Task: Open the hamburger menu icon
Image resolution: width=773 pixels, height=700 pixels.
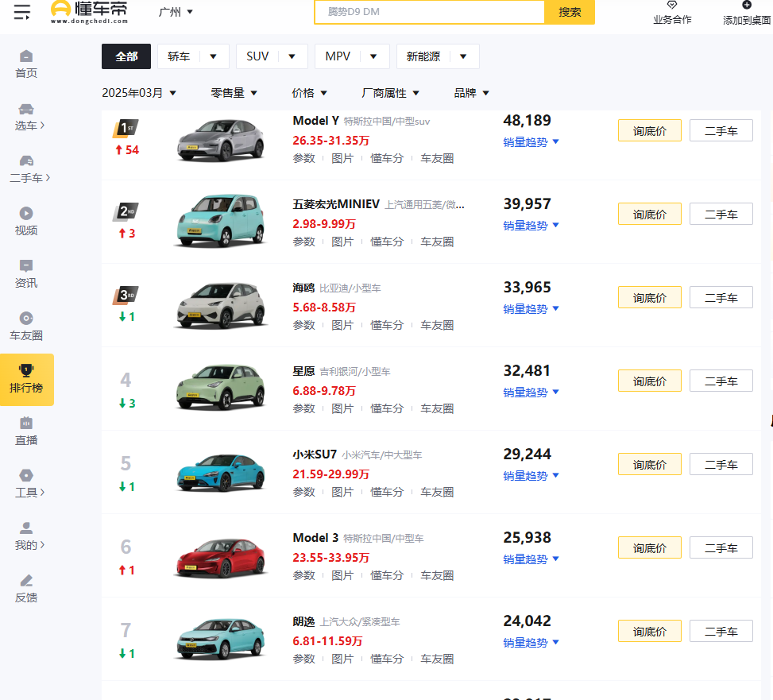Action: click(22, 11)
